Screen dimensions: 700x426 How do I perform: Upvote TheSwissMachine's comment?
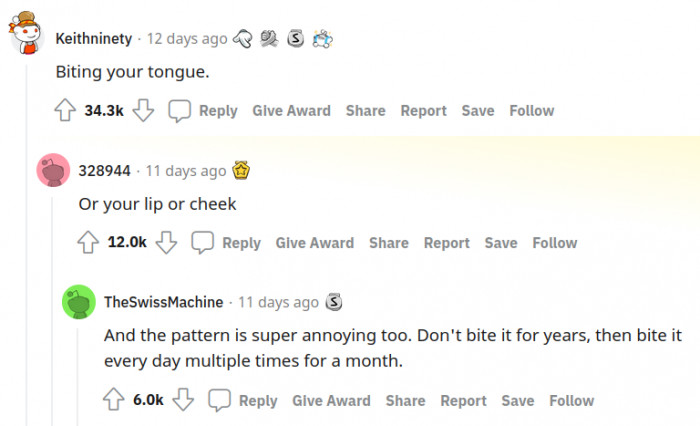pyautogui.click(x=114, y=401)
